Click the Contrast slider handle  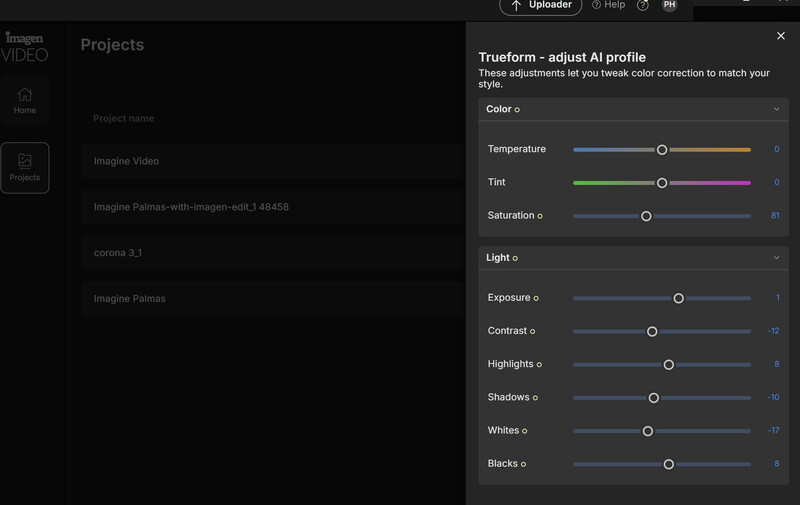[652, 332]
